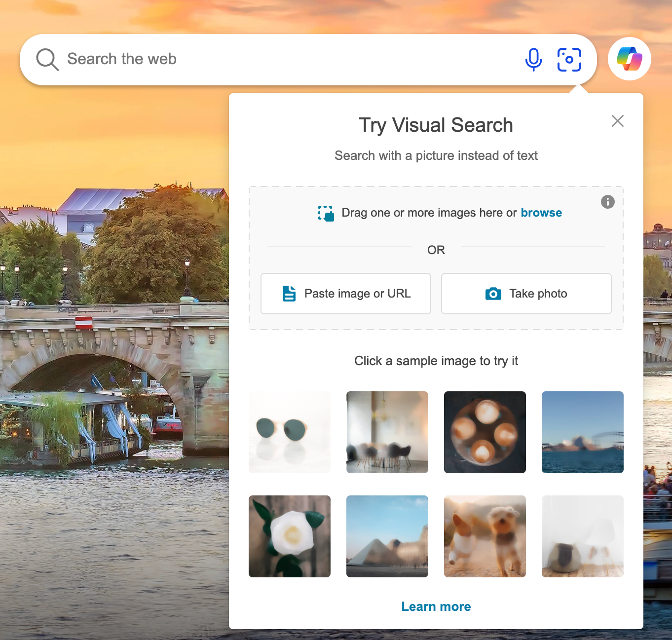This screenshot has width=672, height=640.
Task: Select the Sydney Opera House sample image
Action: point(583,432)
